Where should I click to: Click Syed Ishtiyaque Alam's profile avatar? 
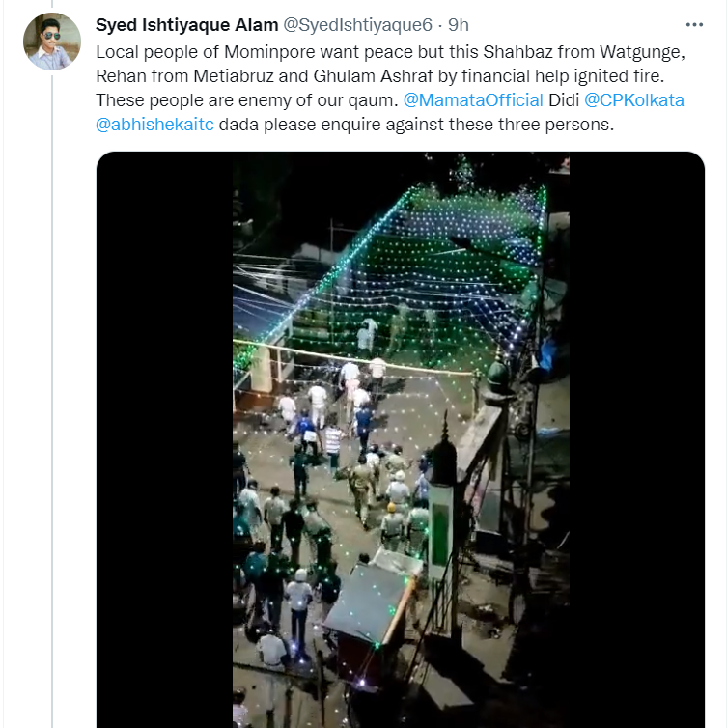(51, 42)
